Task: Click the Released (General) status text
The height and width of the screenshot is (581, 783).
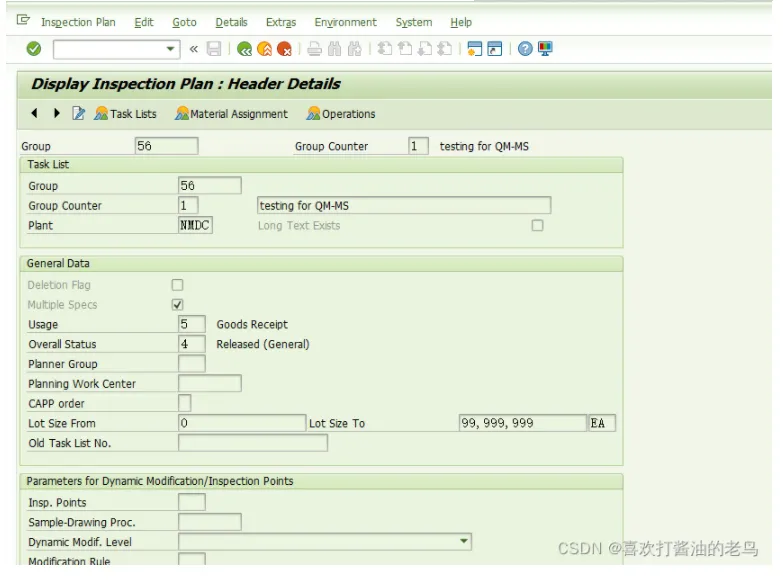Action: [263, 344]
